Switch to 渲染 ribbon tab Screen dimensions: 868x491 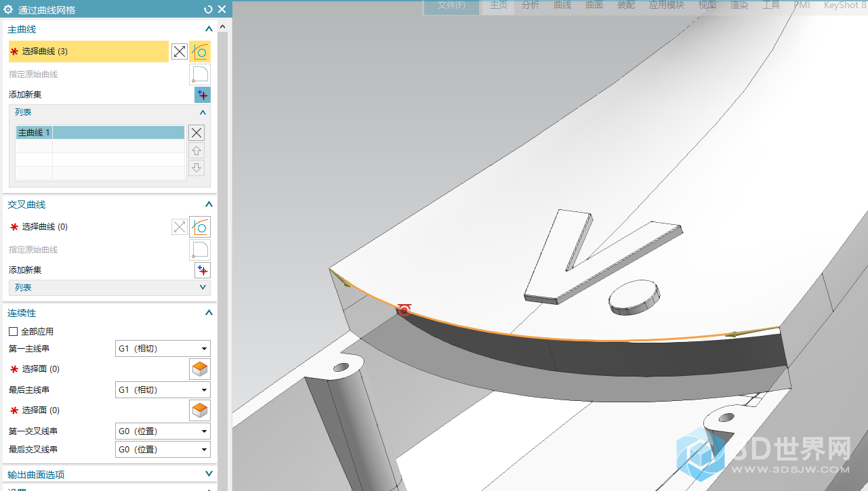point(739,5)
